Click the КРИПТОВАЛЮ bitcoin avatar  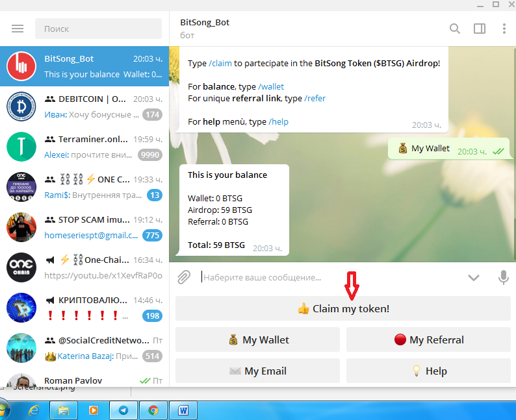(21, 308)
